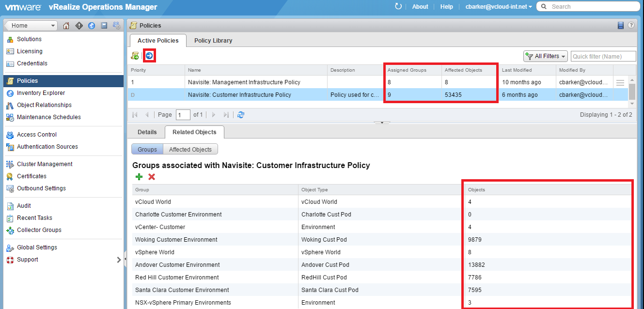644x309 pixels.
Task: Click the red X remove group icon
Action: pyautogui.click(x=152, y=177)
